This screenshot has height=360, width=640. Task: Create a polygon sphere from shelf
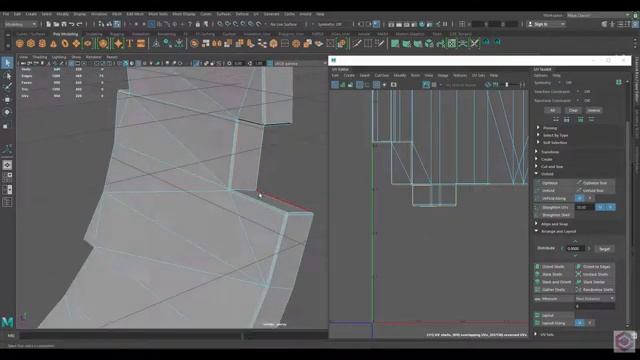tap(20, 43)
